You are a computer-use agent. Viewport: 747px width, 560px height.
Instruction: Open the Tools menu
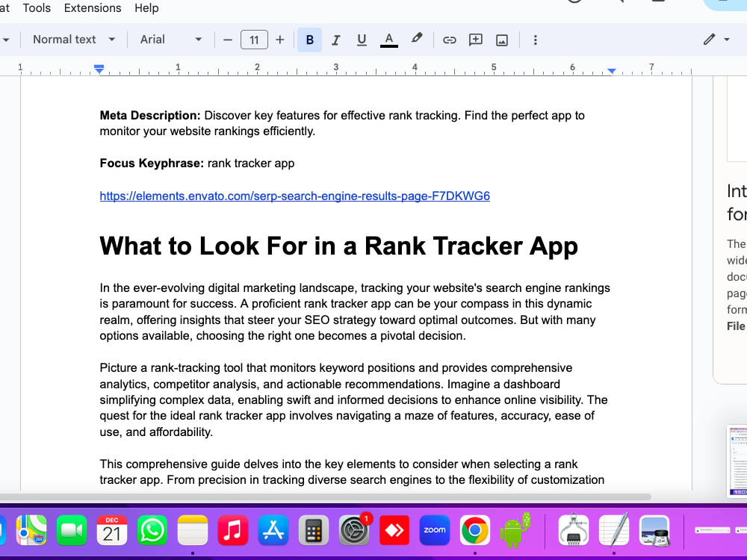(x=37, y=8)
